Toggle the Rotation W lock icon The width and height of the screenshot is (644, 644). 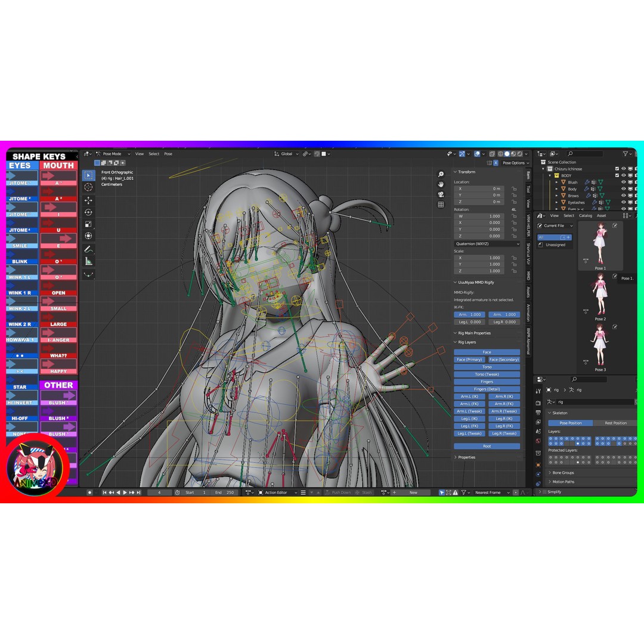514,216
